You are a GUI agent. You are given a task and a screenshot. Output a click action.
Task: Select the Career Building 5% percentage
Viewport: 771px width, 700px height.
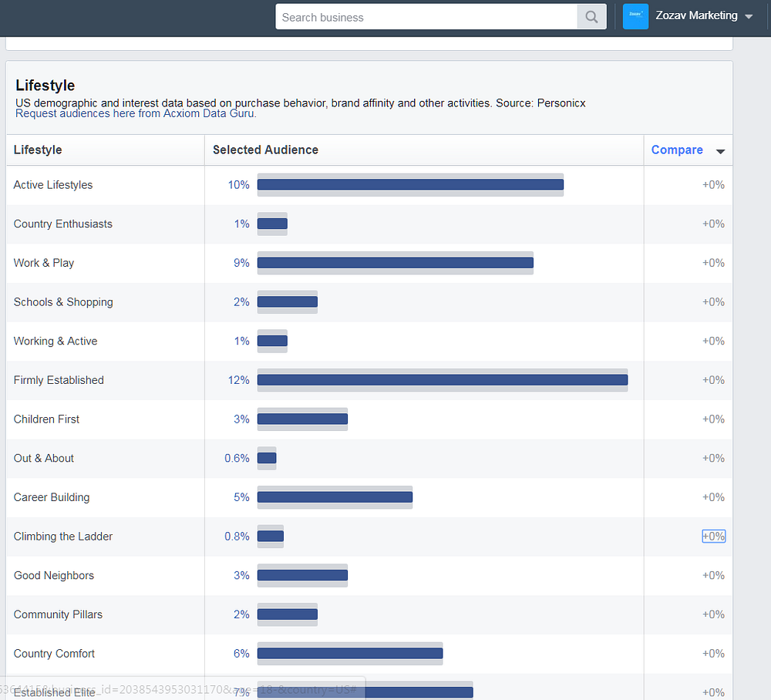tap(241, 497)
